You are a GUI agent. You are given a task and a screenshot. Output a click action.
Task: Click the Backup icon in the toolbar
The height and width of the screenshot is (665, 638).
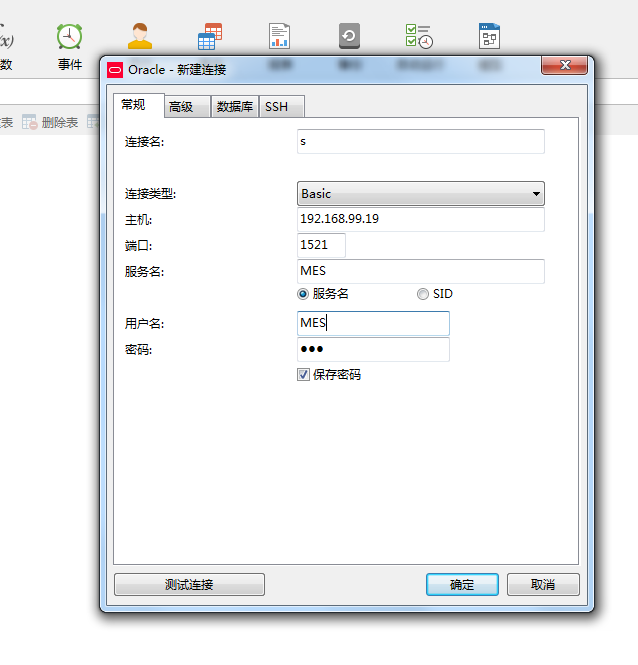[x=349, y=36]
